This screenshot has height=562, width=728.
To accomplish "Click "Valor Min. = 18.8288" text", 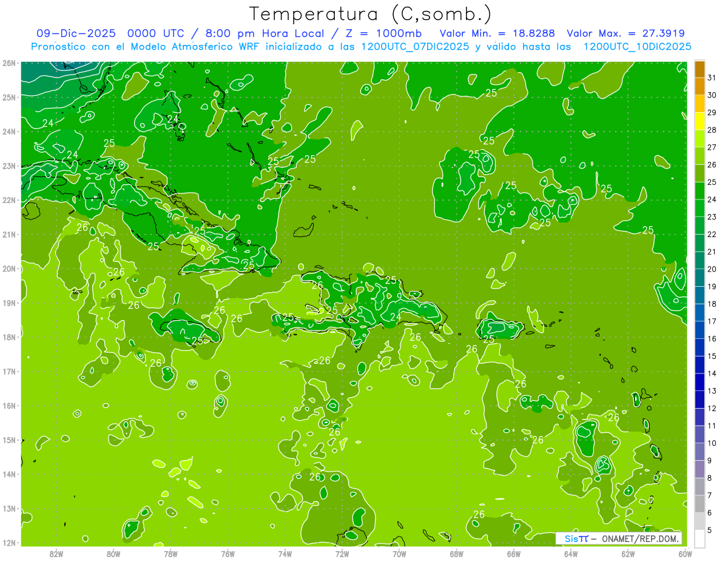I will [497, 33].
